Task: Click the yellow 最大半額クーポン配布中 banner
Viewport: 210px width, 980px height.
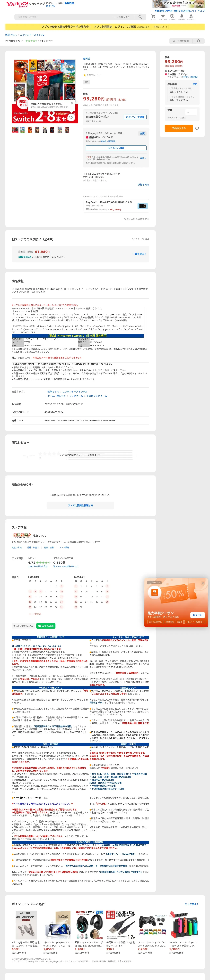Action: coord(105,27)
